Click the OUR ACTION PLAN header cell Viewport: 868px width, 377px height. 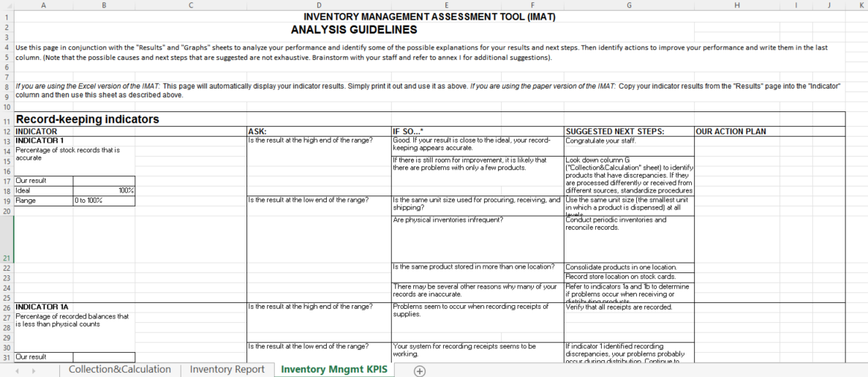point(769,131)
